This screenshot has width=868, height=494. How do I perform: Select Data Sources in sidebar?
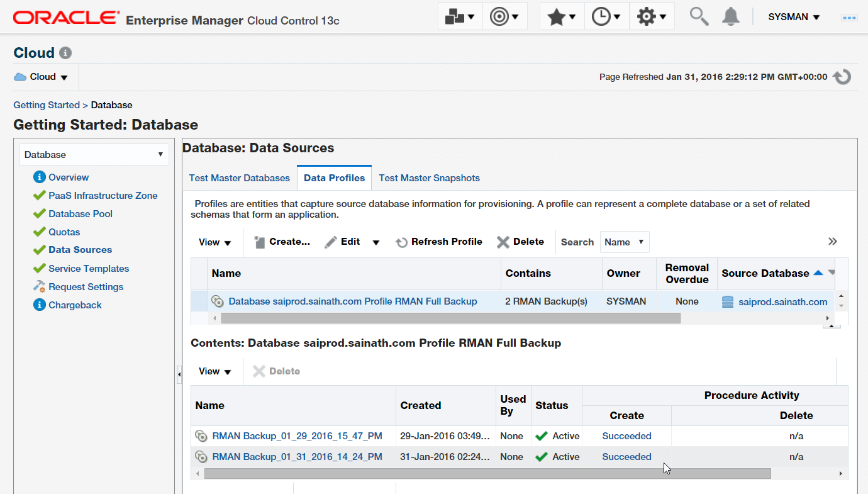click(80, 250)
